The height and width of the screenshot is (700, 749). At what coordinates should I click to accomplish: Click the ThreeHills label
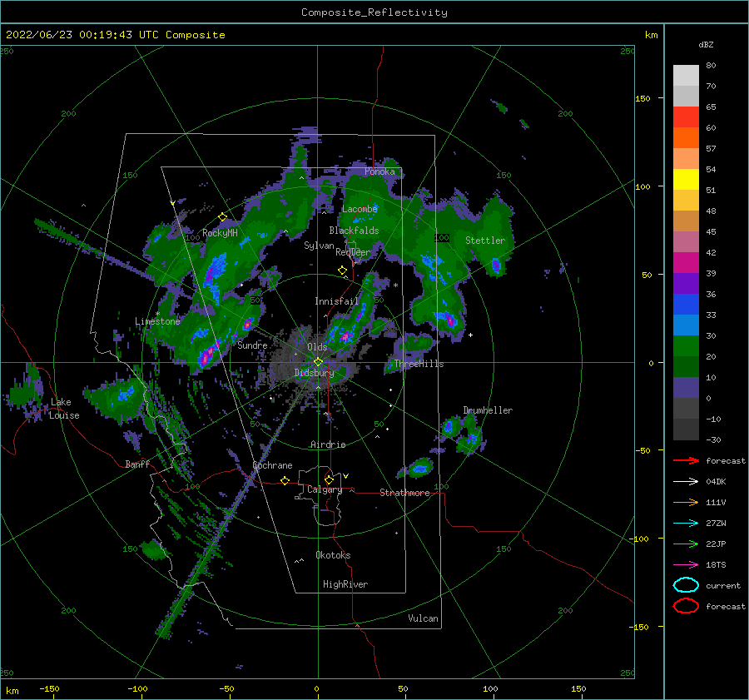419,364
